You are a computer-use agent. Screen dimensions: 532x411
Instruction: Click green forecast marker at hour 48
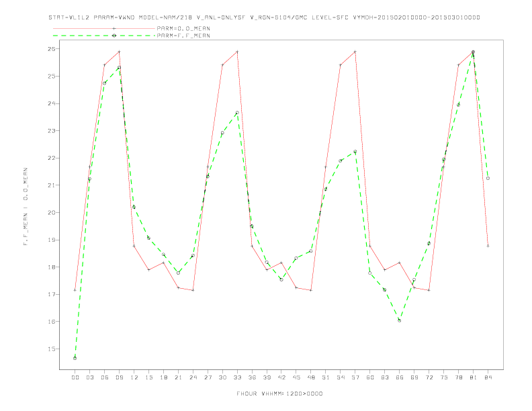pyautogui.click(x=311, y=251)
